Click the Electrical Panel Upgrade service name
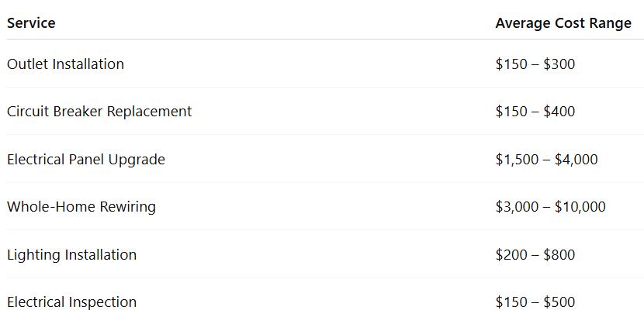The image size is (644, 324). 86,160
